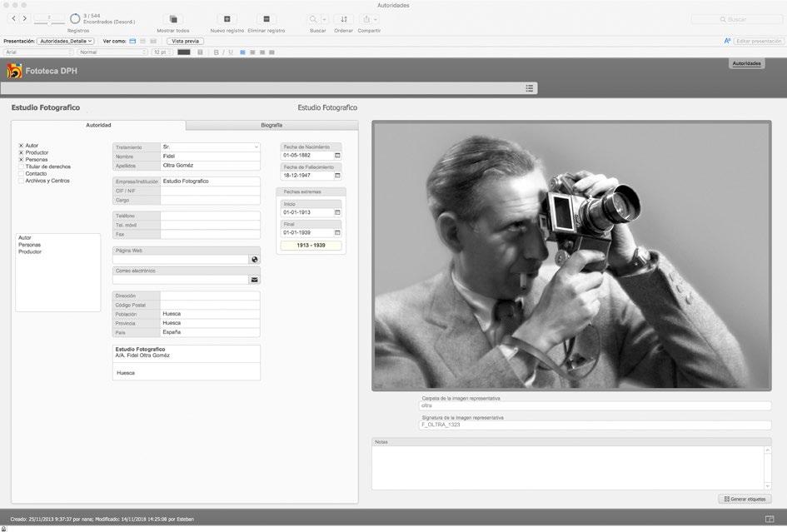Go to the next record arrow
Viewport: 787px width, 532px height.
tap(25, 18)
